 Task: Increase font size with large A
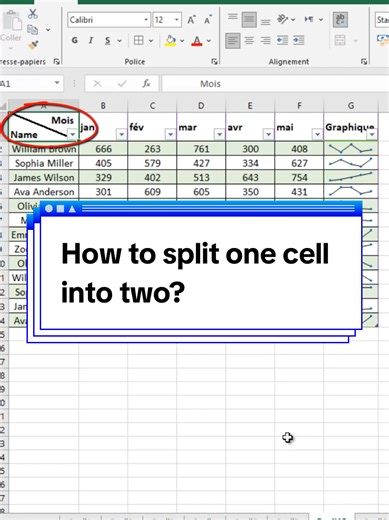coord(191,20)
